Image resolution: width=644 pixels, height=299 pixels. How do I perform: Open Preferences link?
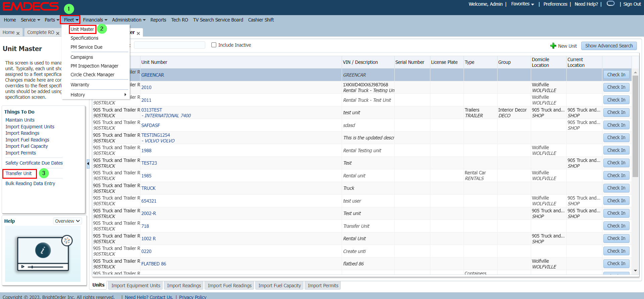(555, 4)
